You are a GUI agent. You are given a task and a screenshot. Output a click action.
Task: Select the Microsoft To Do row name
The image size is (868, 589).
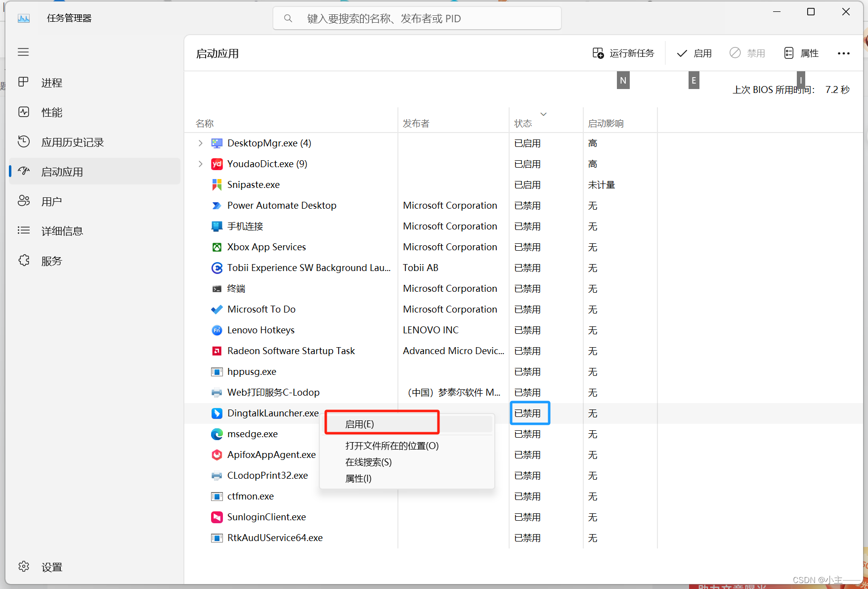click(x=261, y=309)
